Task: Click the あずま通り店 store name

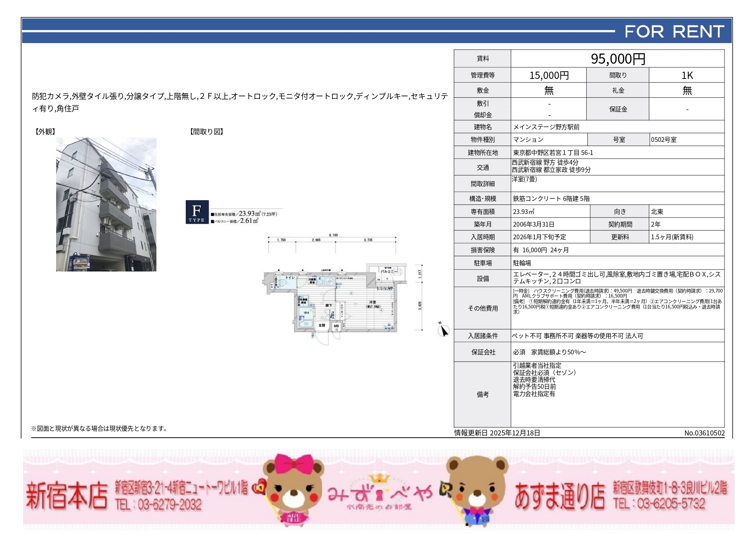Action: click(x=560, y=496)
